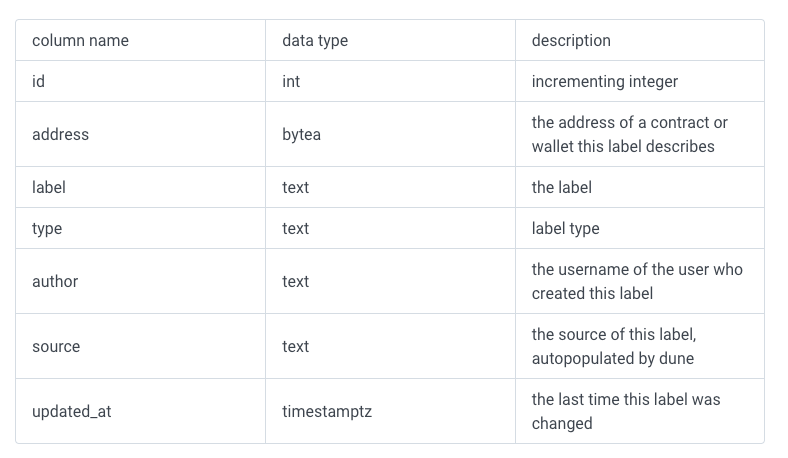Select the 'updated_at' column name cell

pos(140,411)
